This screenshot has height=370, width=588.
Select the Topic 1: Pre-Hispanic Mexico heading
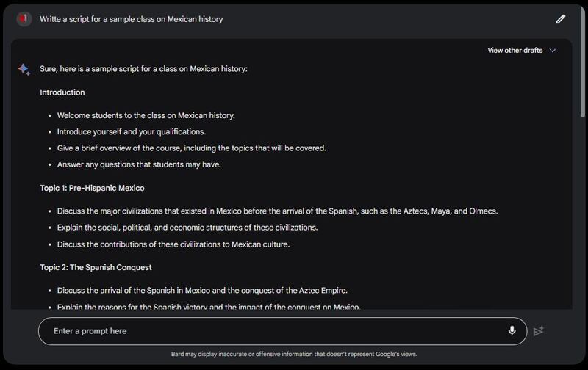coord(92,188)
